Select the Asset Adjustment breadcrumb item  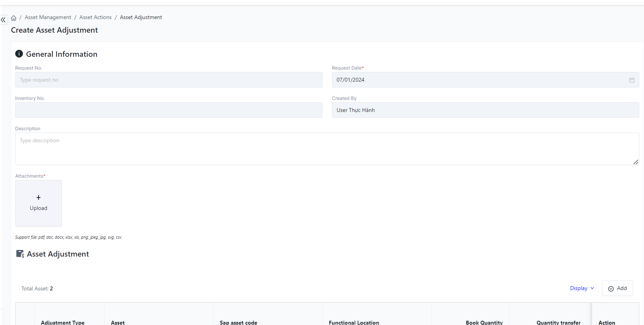pyautogui.click(x=141, y=17)
